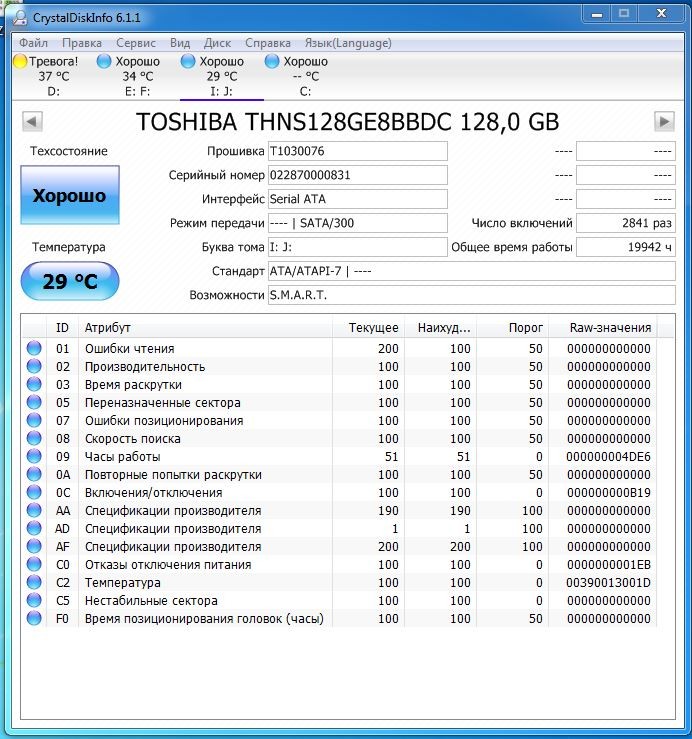Go to the previous disk with the left arrow
The width and height of the screenshot is (692, 739).
tap(33, 122)
